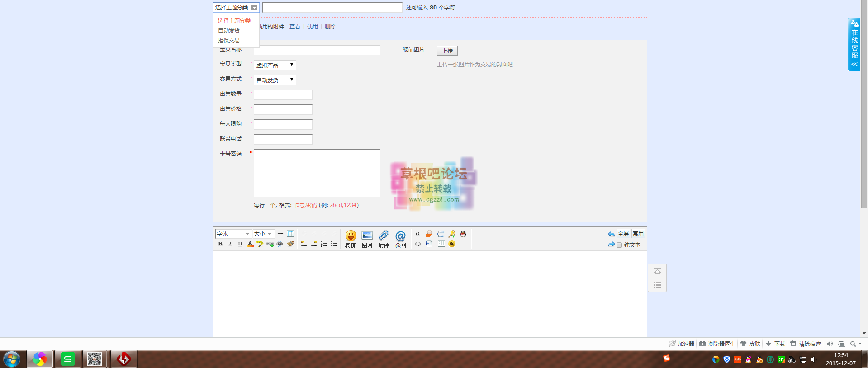Open the 字体 font dropdown

pos(233,234)
